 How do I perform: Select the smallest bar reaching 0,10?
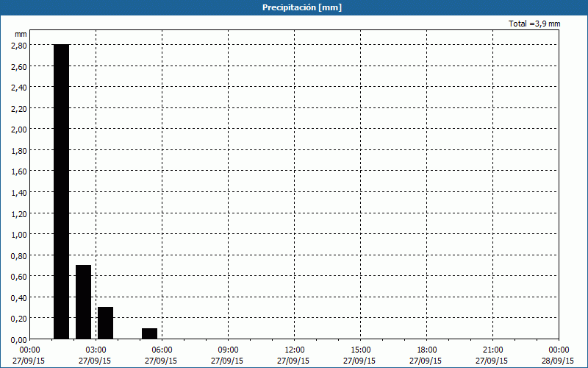150,333
